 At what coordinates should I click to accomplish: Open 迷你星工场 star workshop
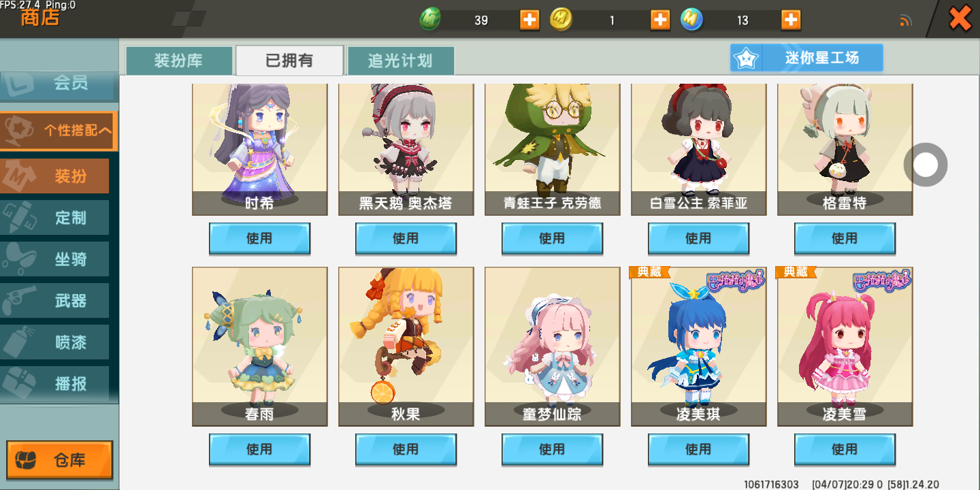click(x=806, y=58)
